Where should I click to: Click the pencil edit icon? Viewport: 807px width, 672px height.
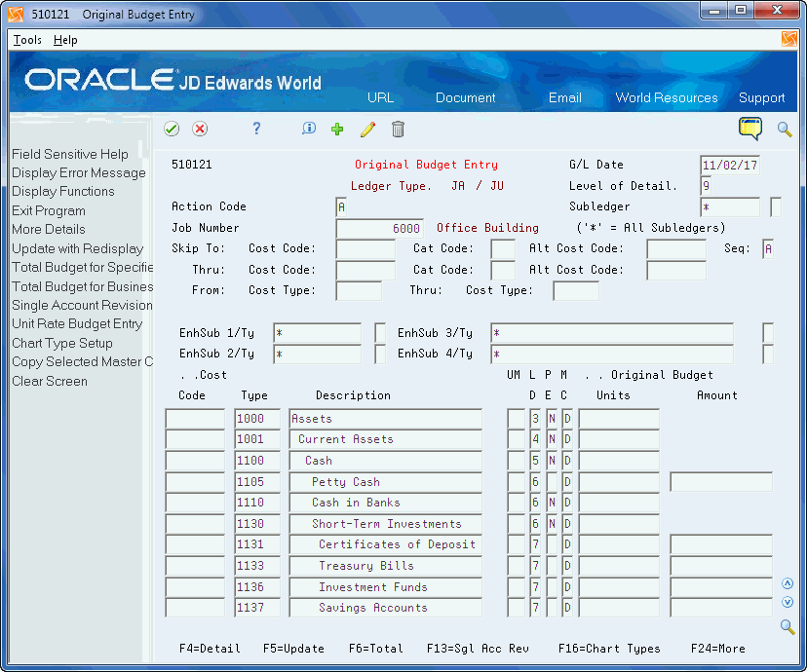click(367, 130)
